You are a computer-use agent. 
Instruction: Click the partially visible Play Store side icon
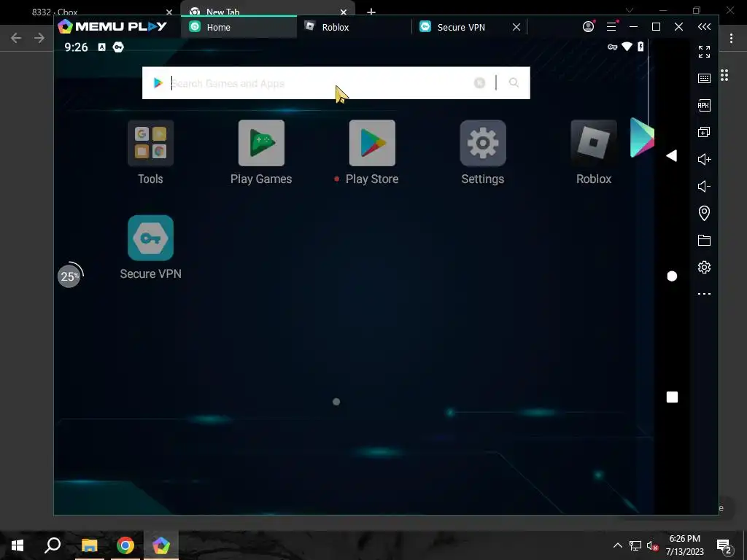click(x=642, y=138)
